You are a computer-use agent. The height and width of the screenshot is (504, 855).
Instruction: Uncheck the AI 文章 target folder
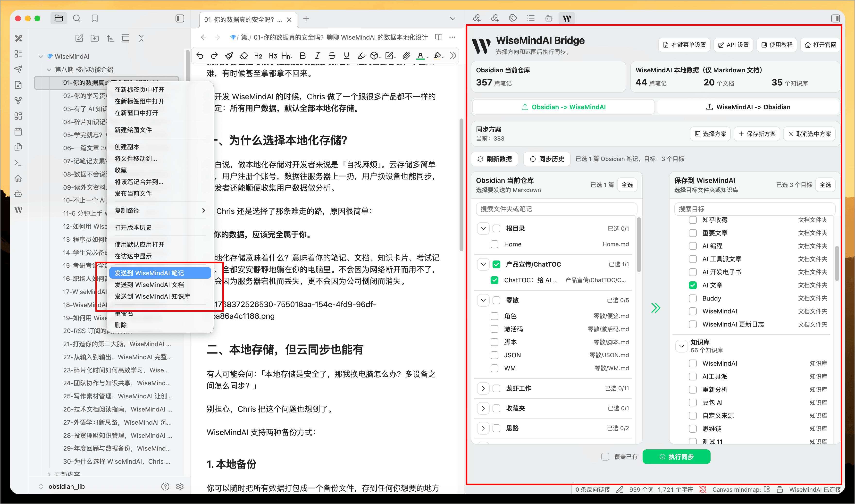pos(693,285)
